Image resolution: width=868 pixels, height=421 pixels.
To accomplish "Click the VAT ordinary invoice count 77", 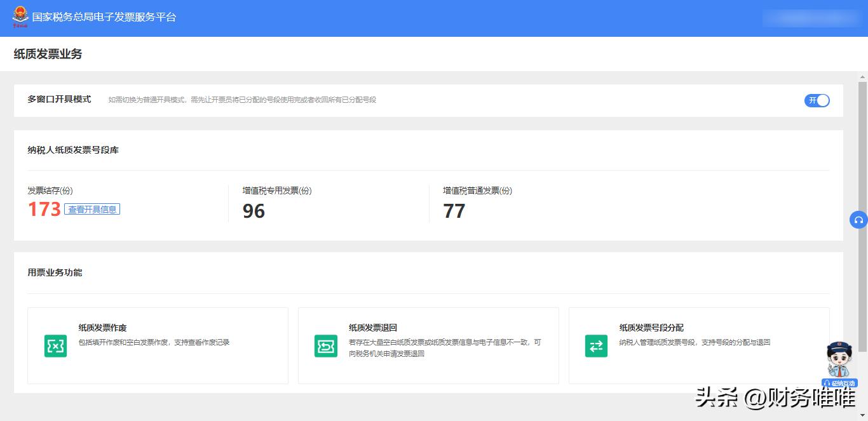I will [454, 211].
